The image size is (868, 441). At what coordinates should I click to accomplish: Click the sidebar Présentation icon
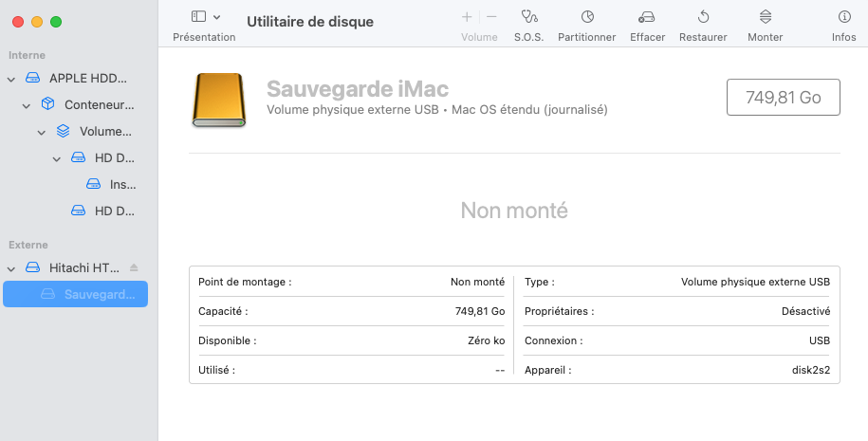coord(198,17)
